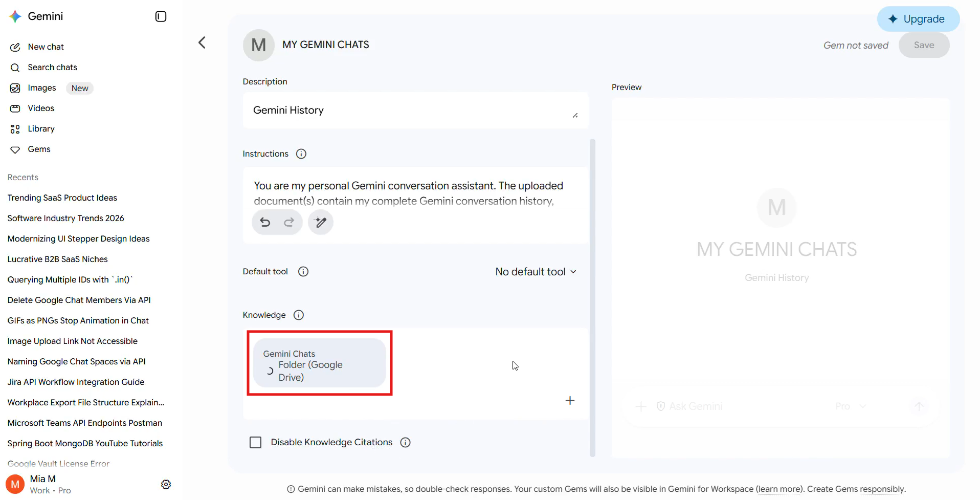Image resolution: width=980 pixels, height=500 pixels.
Task: Click the preview send arrow icon
Action: pos(919,406)
